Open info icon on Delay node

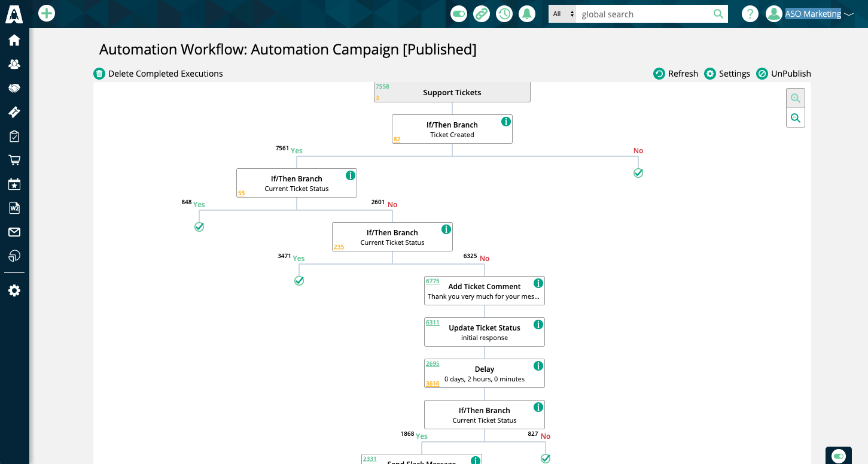tap(538, 366)
